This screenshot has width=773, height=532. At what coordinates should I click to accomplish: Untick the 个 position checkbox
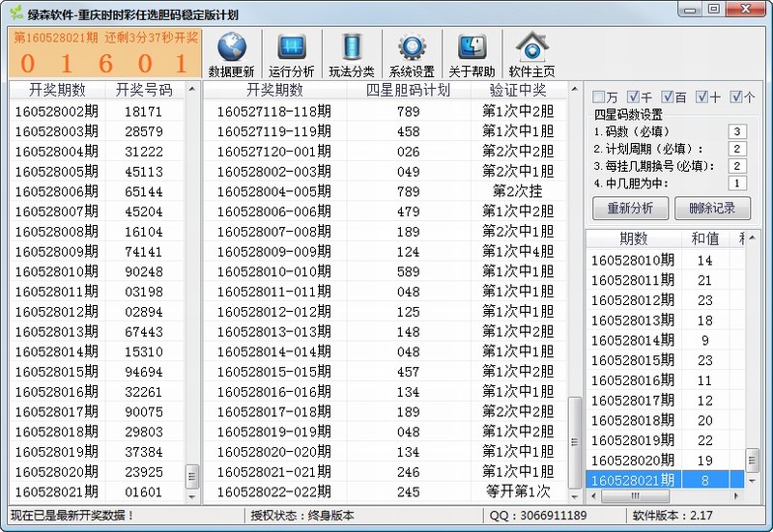click(x=736, y=98)
